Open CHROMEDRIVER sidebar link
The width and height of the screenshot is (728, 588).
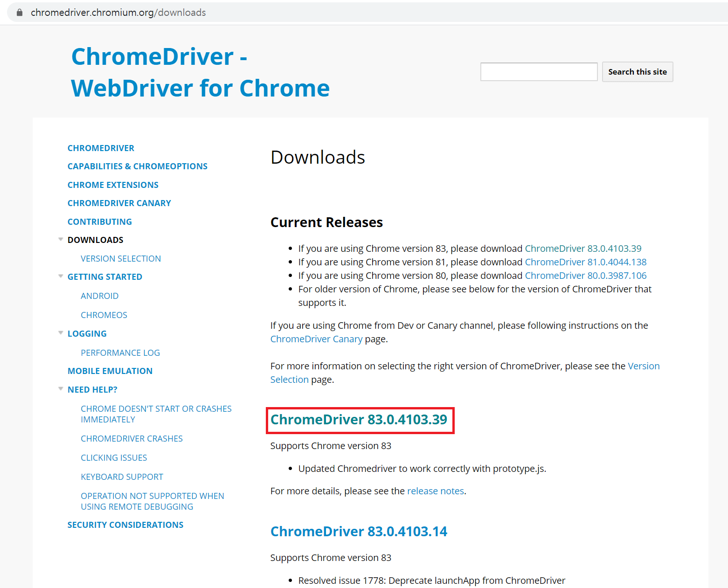pyautogui.click(x=101, y=148)
